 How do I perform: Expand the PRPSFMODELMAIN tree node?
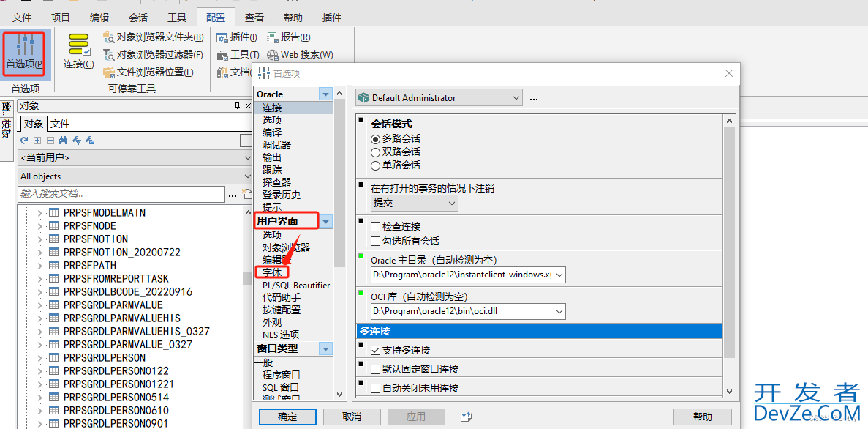coord(39,213)
